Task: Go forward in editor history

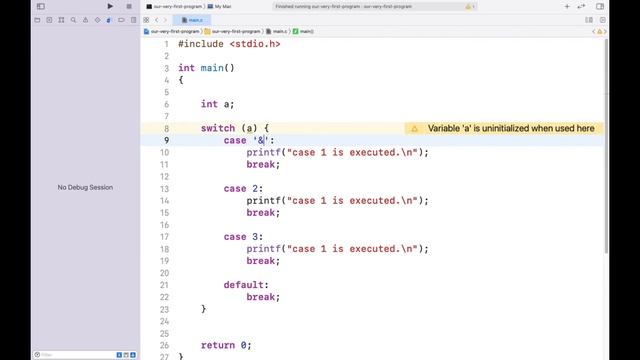Action: click(x=165, y=20)
